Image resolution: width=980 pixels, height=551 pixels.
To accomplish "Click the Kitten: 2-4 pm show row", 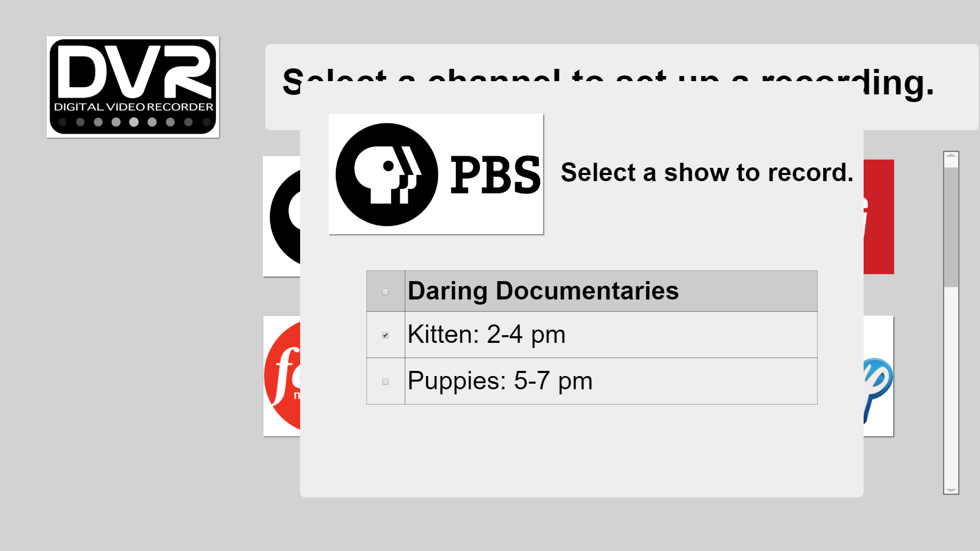I will coord(592,335).
